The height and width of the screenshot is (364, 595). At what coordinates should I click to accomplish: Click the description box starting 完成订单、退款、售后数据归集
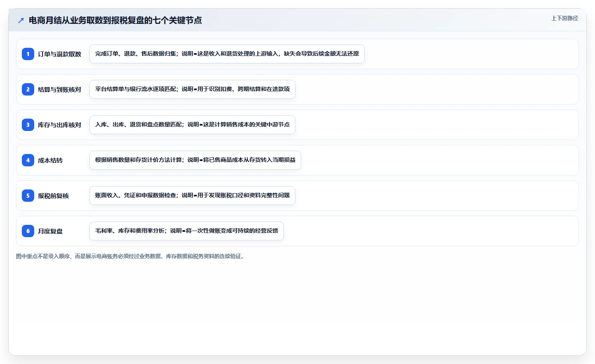click(x=227, y=54)
